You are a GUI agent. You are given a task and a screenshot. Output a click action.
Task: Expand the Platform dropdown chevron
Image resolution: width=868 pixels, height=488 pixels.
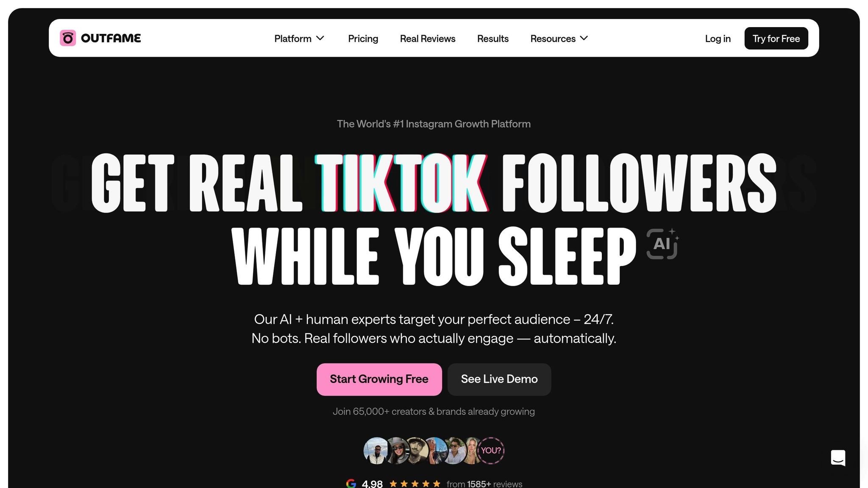tap(320, 38)
